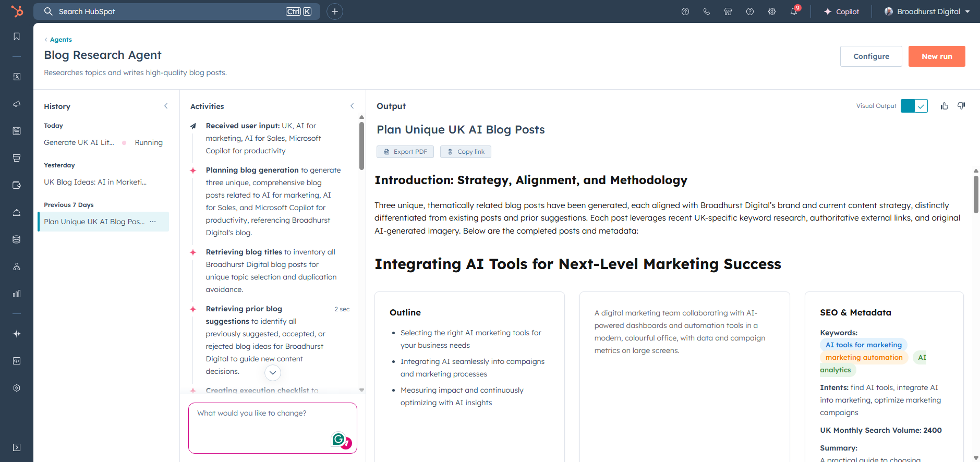The height and width of the screenshot is (462, 980).
Task: Click the Search HubSpot field
Action: [177, 11]
